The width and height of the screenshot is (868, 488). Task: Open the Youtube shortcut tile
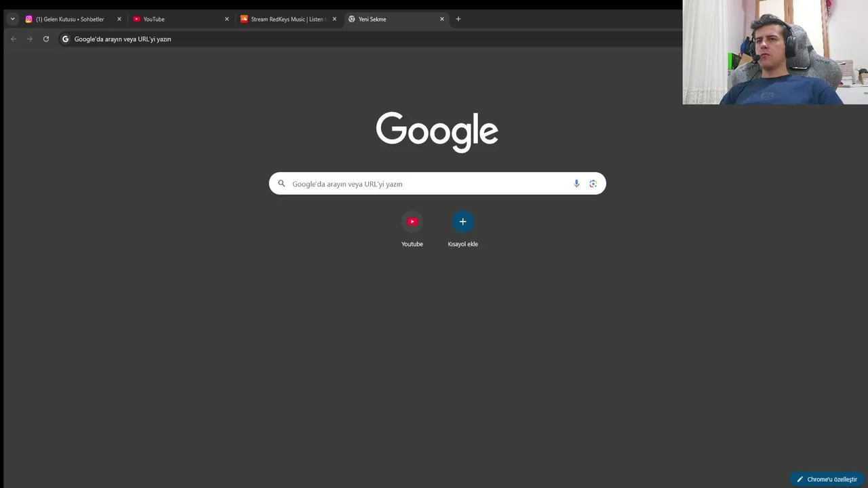click(412, 230)
